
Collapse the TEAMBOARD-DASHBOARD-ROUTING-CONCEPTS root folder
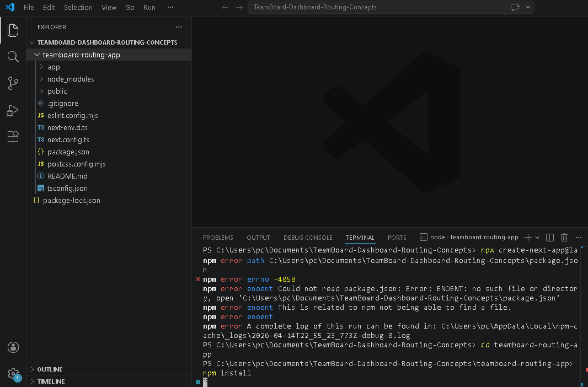pyautogui.click(x=109, y=42)
